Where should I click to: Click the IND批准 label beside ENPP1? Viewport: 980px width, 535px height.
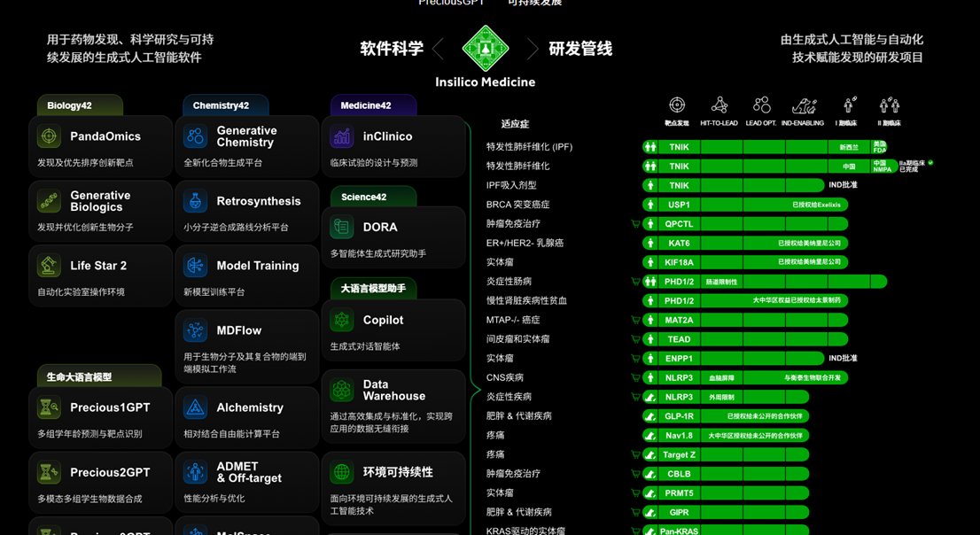[844, 358]
